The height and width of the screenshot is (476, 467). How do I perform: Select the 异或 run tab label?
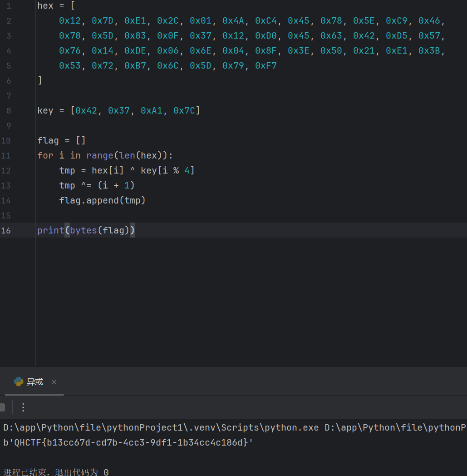coord(35,382)
